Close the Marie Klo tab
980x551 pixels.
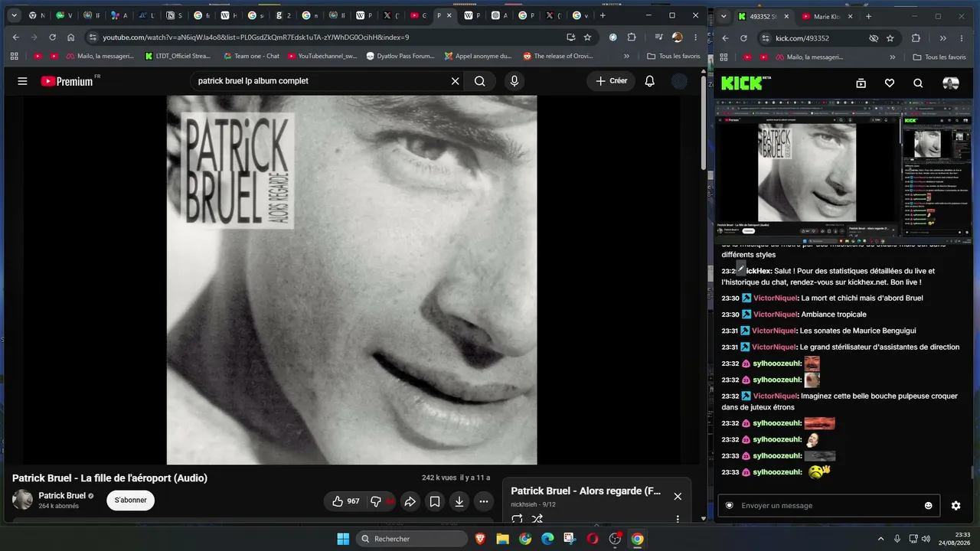point(851,16)
